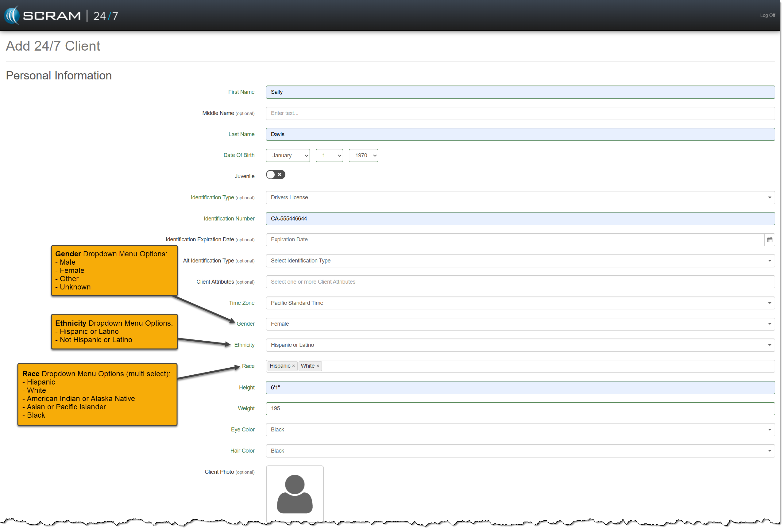This screenshot has height=532, width=784.
Task: Click the Middle Name text field
Action: pyautogui.click(x=520, y=113)
